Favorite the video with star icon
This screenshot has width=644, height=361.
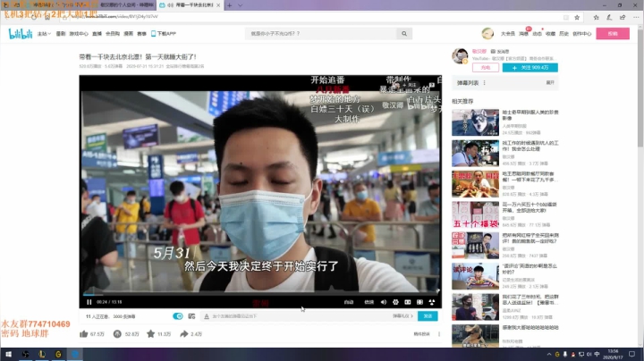pyautogui.click(x=151, y=334)
